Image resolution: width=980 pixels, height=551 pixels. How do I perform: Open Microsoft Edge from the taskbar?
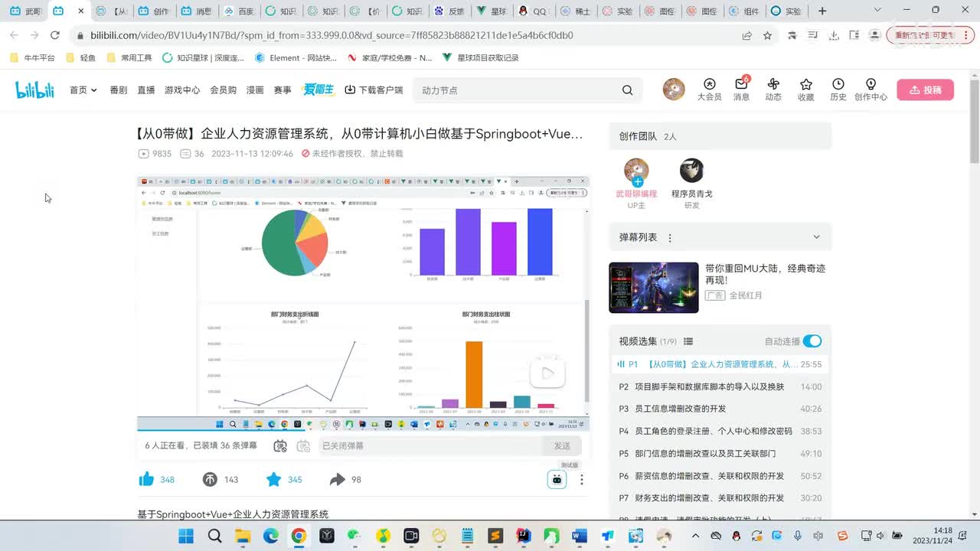point(271,536)
